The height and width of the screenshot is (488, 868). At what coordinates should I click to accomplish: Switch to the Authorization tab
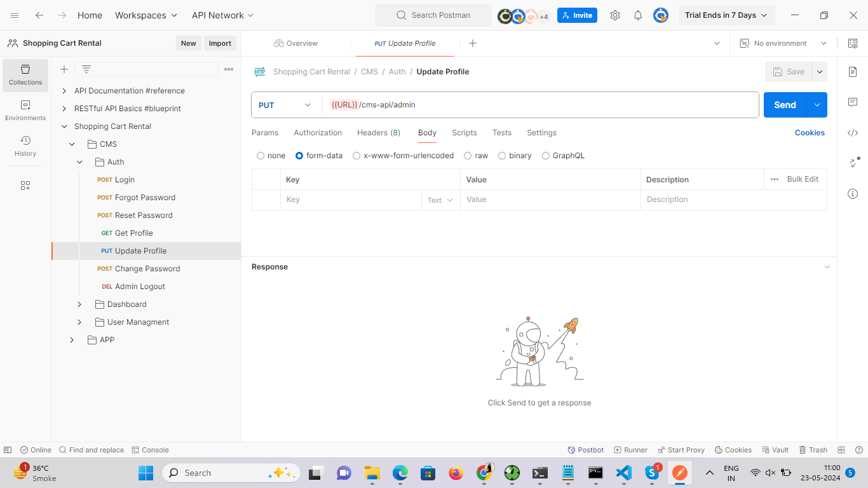coord(318,133)
